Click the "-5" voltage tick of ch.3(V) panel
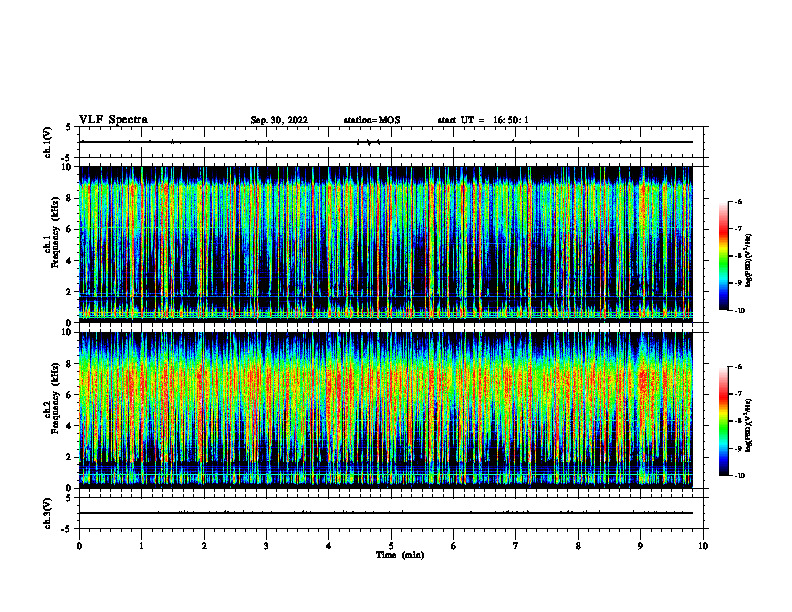 tap(67, 529)
